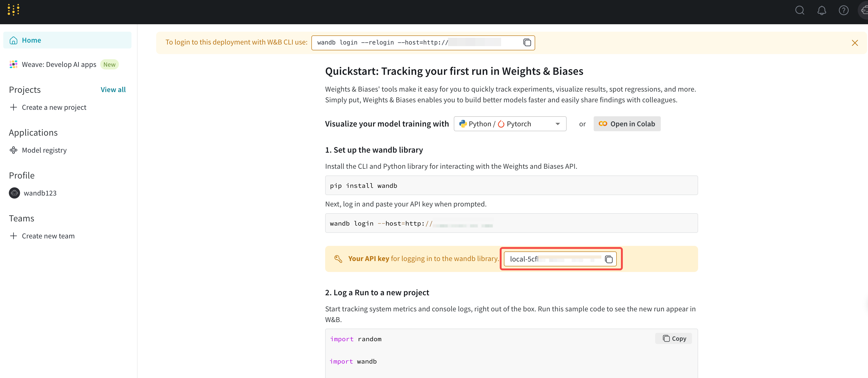This screenshot has height=378, width=868.
Task: Click the Weave colorful grid icon
Action: pyautogui.click(x=14, y=64)
